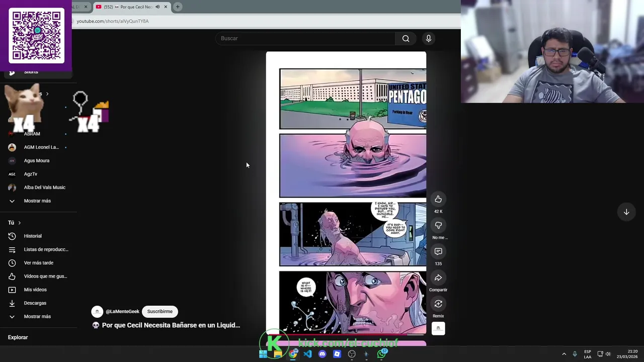The width and height of the screenshot is (644, 362).
Task: Open Visual Studio Code from taskbar
Action: [x=307, y=354]
